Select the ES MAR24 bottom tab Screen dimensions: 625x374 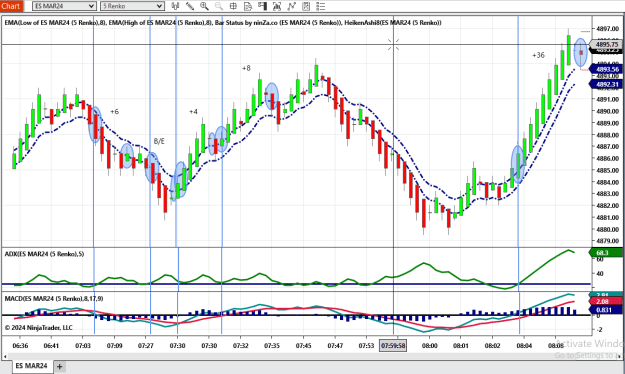tap(31, 366)
